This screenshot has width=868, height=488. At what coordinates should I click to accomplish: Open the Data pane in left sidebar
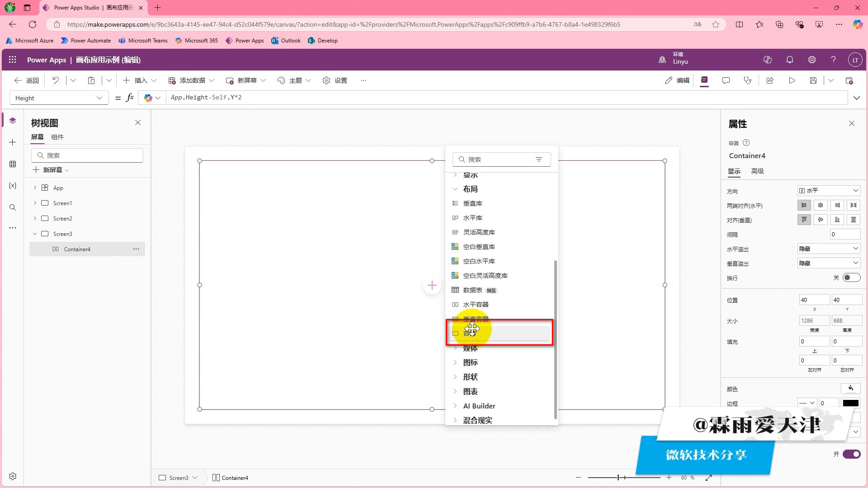coord(13,164)
